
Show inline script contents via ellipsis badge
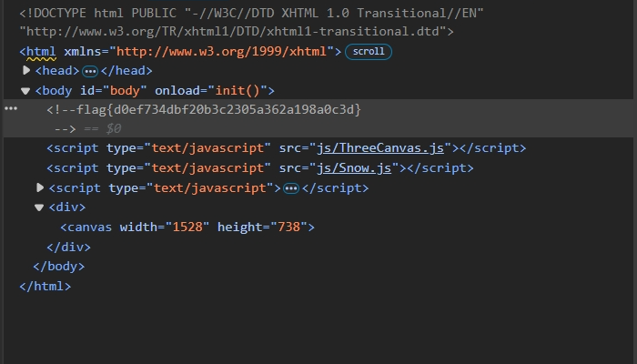(x=291, y=188)
